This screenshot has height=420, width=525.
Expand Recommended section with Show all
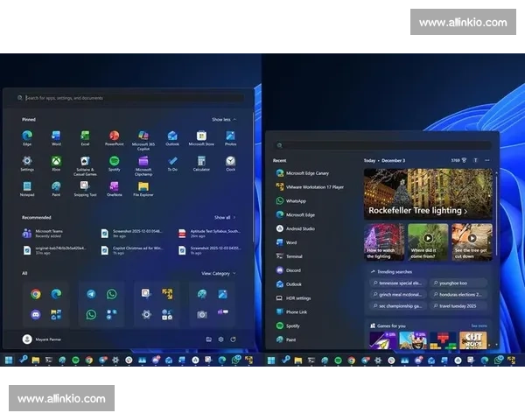pos(224,217)
